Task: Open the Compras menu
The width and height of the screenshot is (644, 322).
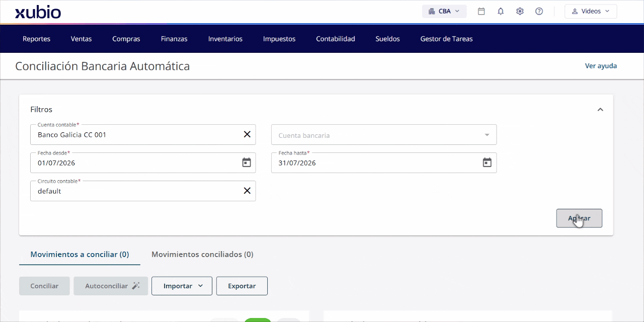Action: pos(126,39)
